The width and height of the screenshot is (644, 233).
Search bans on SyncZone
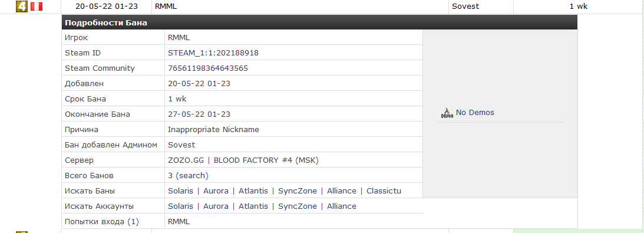[x=298, y=191]
